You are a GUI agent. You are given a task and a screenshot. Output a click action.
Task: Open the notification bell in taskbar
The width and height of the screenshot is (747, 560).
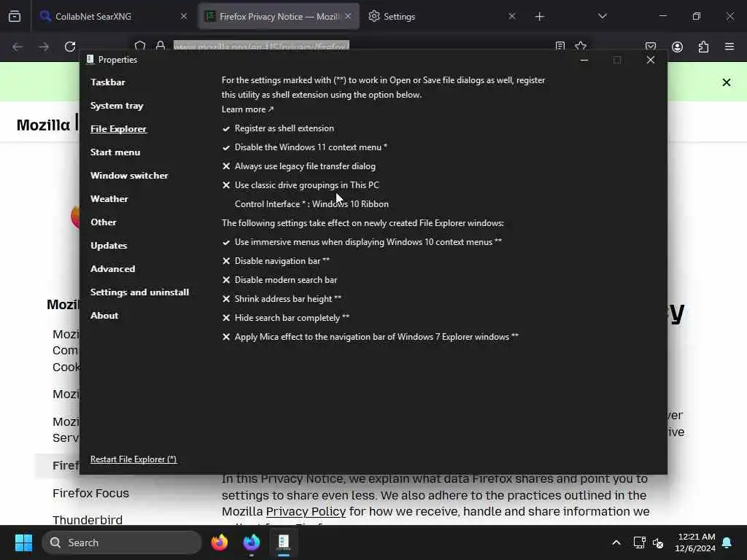727,542
